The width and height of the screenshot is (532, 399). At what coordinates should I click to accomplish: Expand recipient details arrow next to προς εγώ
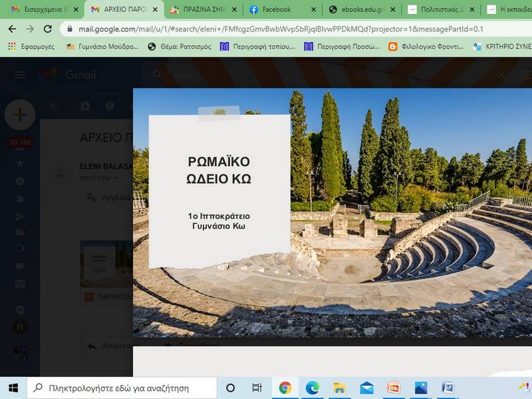[x=115, y=178]
